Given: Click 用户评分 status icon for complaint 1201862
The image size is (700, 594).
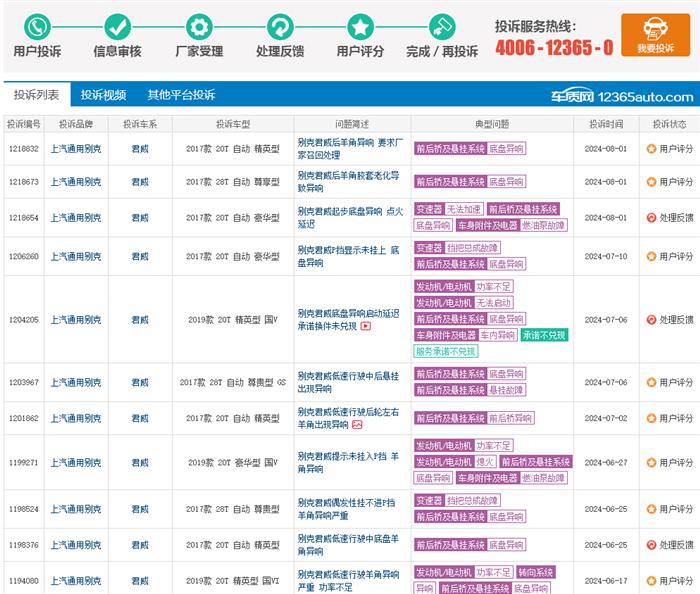Looking at the screenshot, I should (651, 418).
